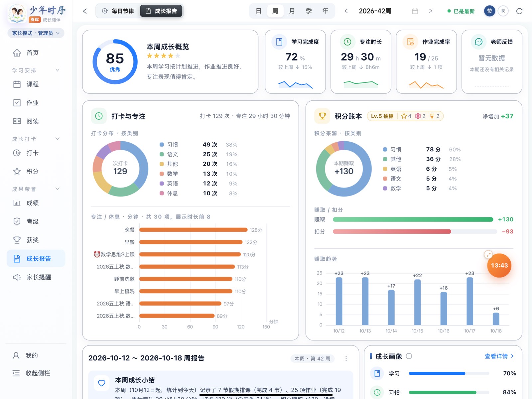Open 作业完成率 19/25 card
532x399 pixels.
(x=426, y=62)
